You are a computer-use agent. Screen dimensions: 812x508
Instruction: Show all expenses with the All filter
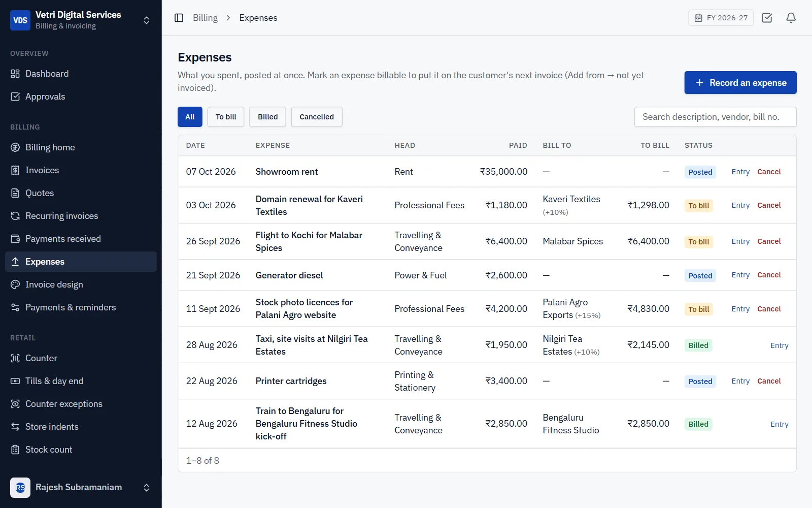pos(190,117)
